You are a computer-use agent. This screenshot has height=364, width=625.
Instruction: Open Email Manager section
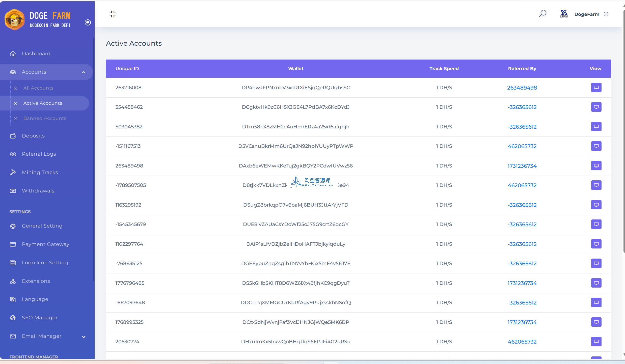(41, 336)
